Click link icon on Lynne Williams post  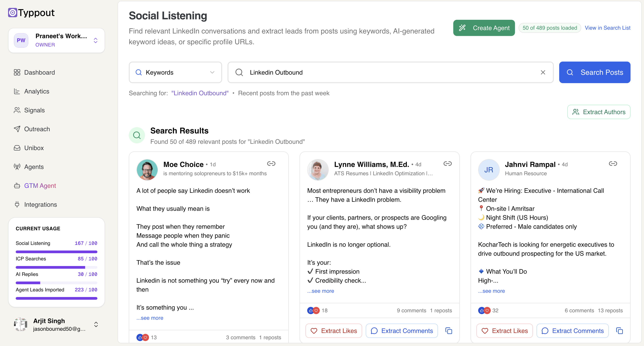(x=447, y=164)
